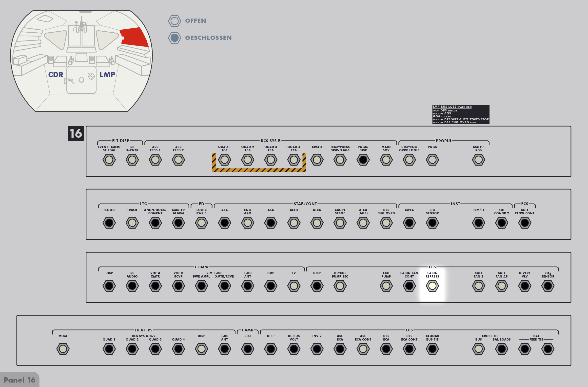Toggle the FLOOD lighting circuit breaker
This screenshot has height=387, width=588.
pyautogui.click(x=109, y=223)
